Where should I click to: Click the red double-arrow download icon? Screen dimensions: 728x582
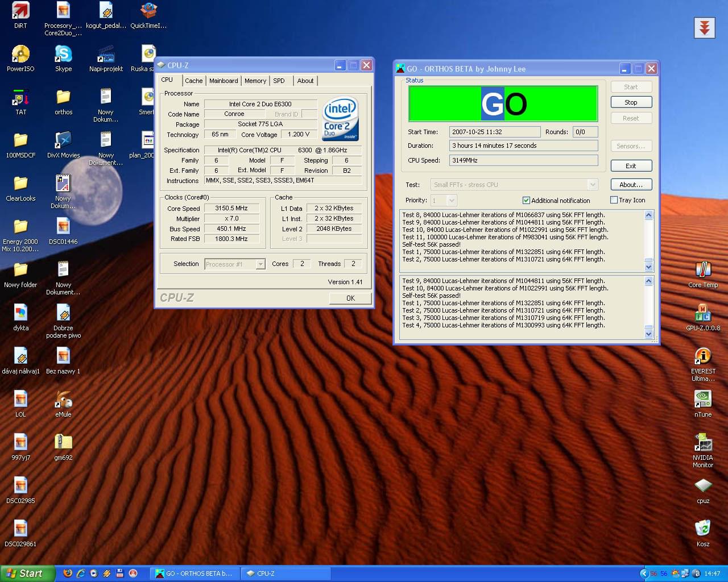[x=705, y=28]
